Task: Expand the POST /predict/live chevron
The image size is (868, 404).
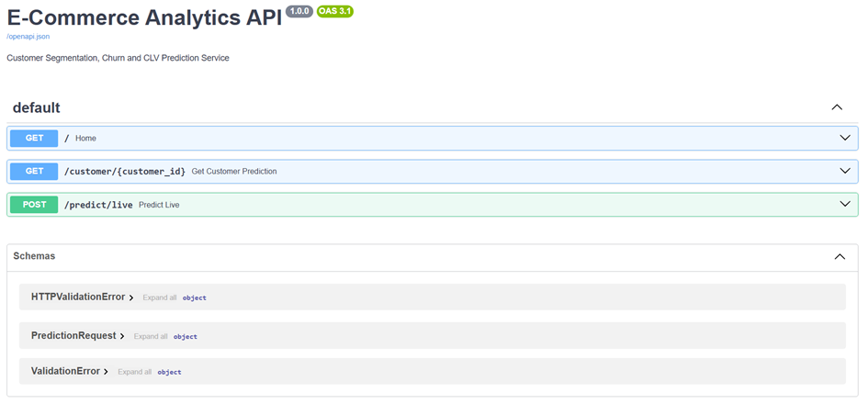Action: [x=845, y=205]
